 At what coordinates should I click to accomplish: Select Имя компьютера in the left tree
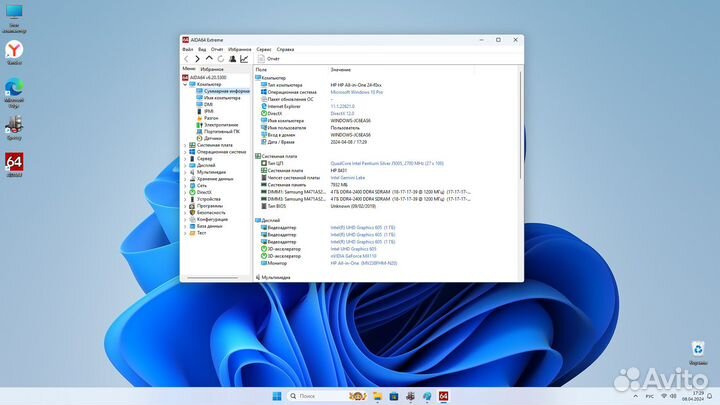tap(222, 98)
